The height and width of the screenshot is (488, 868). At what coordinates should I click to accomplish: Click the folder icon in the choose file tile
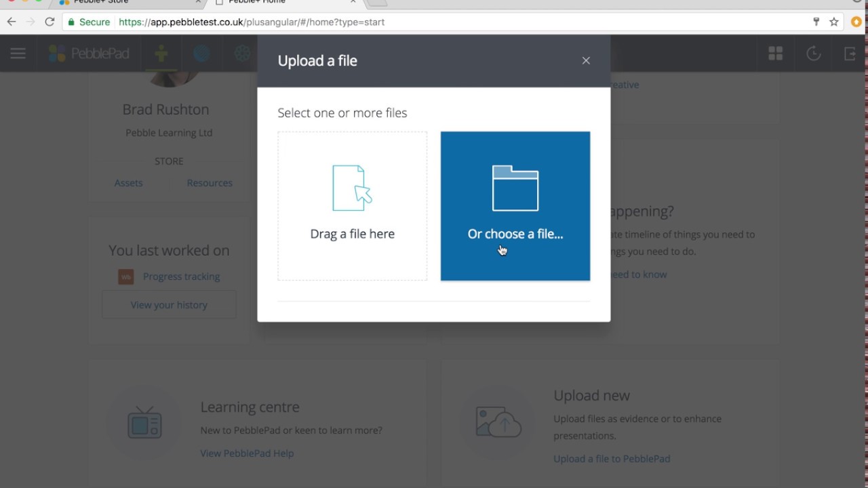515,188
